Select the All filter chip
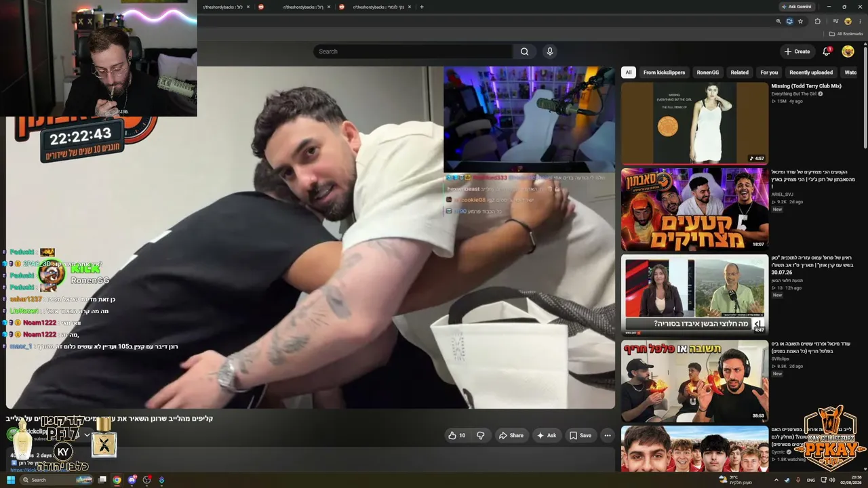The image size is (868, 488). (x=629, y=73)
